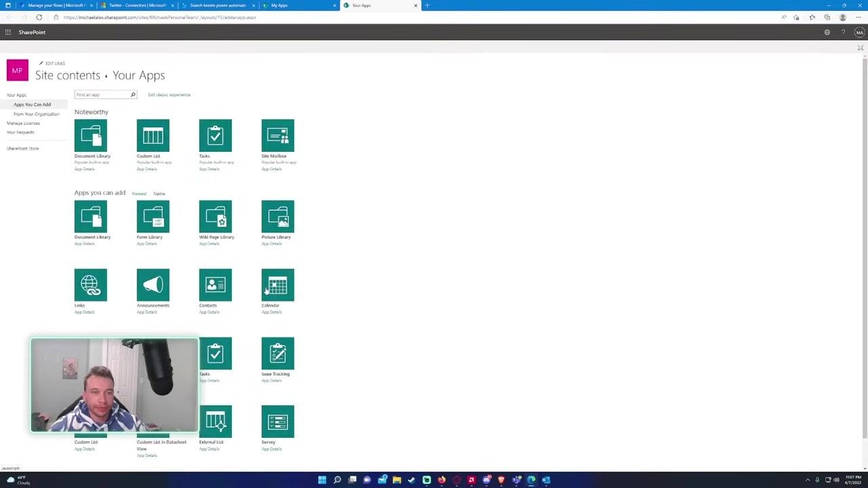Close the Your Apps browser tab
Screen dimensions: 868x488
click(416, 5)
